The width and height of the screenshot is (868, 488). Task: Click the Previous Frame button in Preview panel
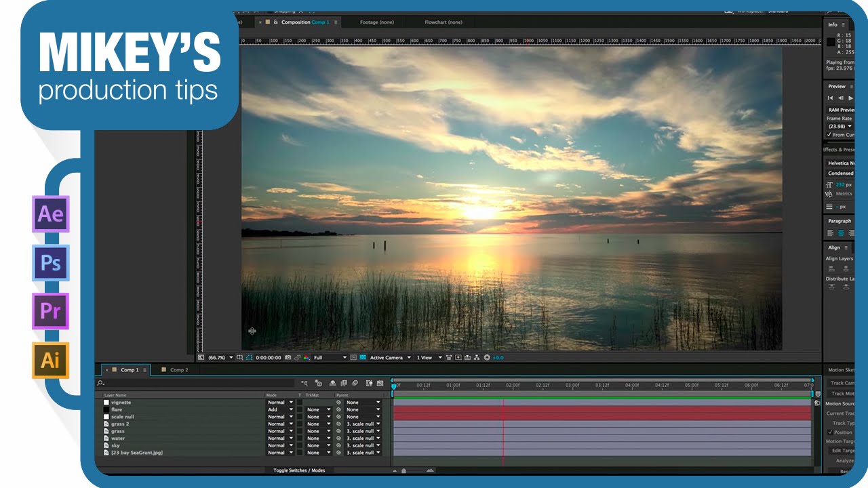[x=841, y=98]
